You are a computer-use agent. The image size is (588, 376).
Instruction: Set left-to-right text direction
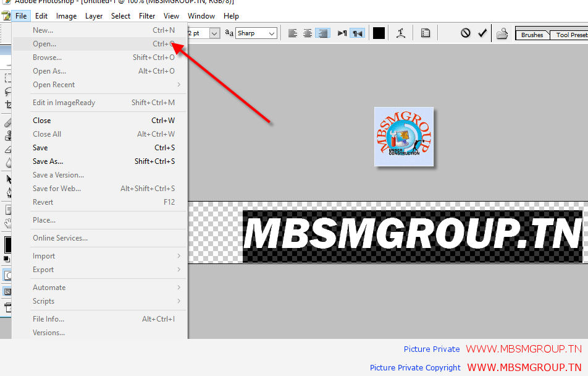click(x=342, y=33)
